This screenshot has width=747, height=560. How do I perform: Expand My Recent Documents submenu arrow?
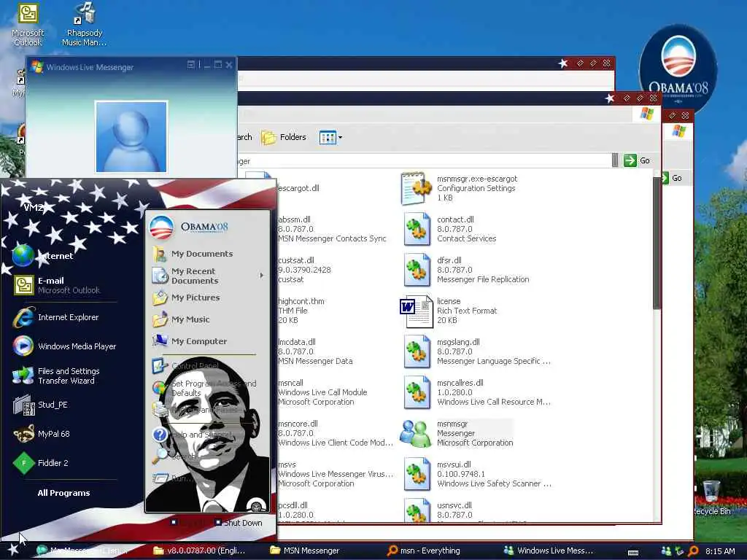[262, 275]
